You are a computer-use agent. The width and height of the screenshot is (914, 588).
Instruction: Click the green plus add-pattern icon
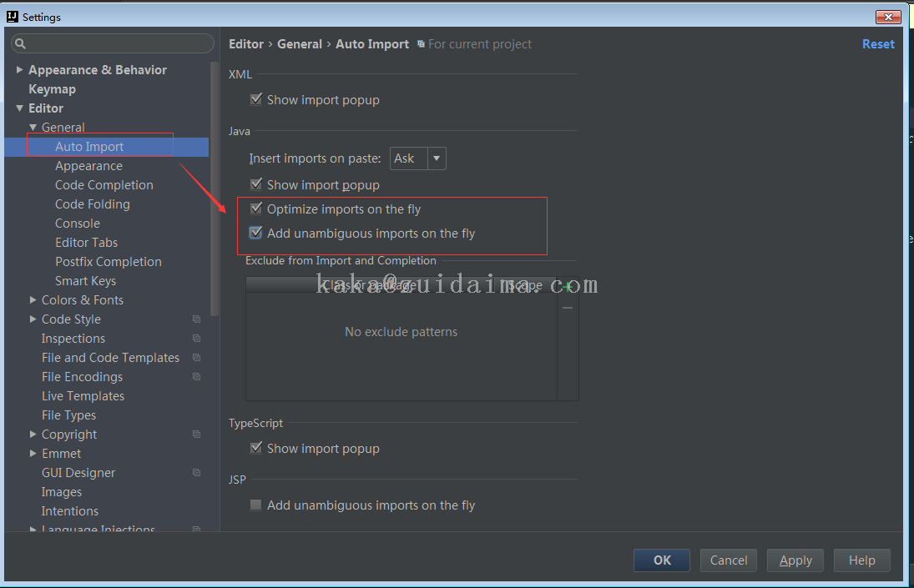[568, 287]
